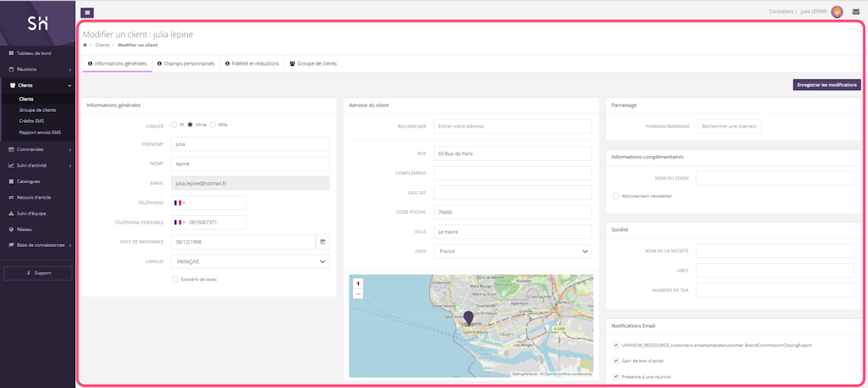The width and height of the screenshot is (868, 388).
Task: Check the Exonéré de taxes checkbox
Action: pos(175,279)
